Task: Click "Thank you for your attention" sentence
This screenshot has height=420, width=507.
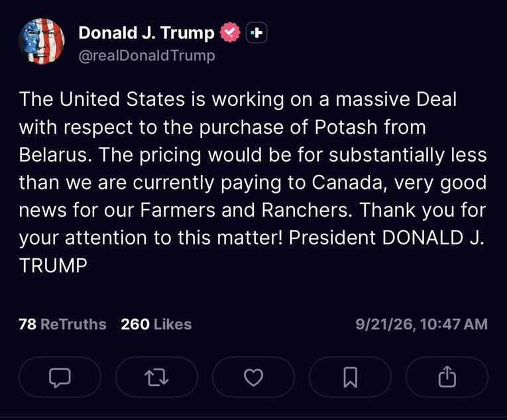Action: pyautogui.click(x=253, y=224)
